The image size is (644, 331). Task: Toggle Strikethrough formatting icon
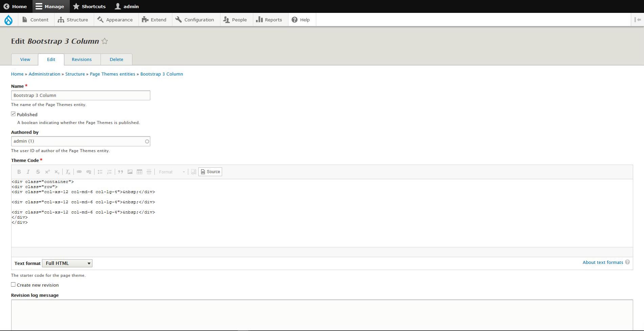point(38,172)
